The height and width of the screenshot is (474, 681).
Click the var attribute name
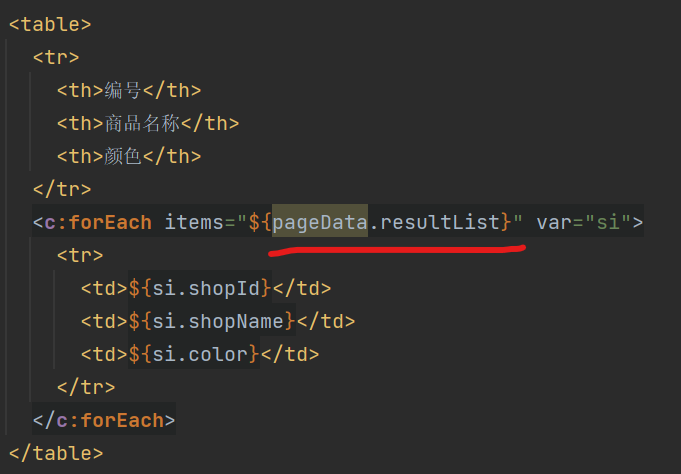click(554, 221)
